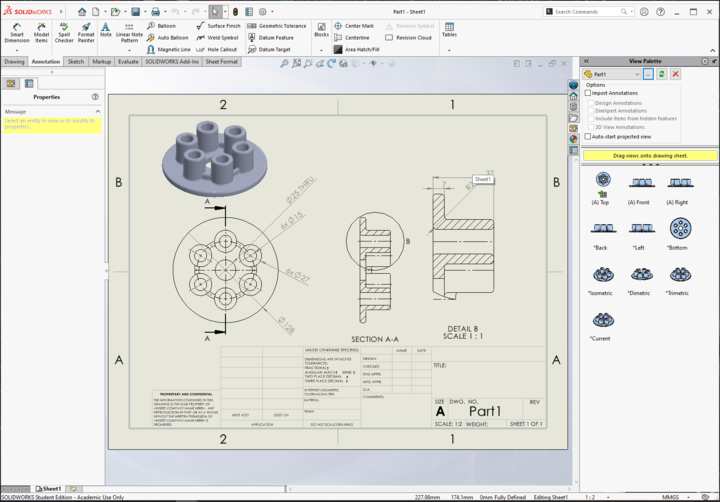Add a Center Mark

pos(354,26)
